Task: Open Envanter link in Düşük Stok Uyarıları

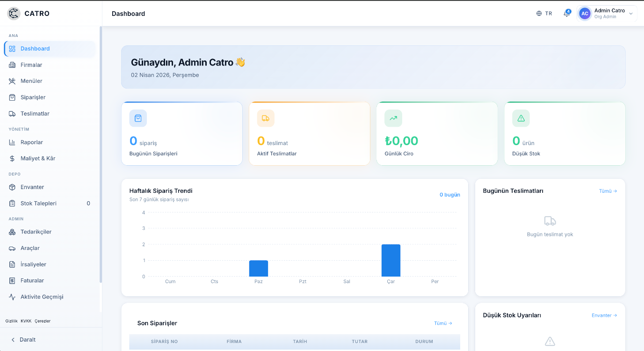Action: [604, 315]
